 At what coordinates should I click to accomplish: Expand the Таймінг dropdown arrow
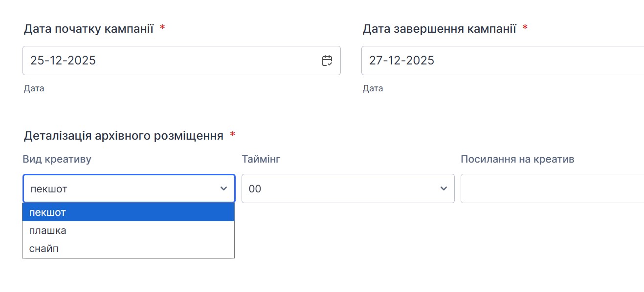coord(444,188)
